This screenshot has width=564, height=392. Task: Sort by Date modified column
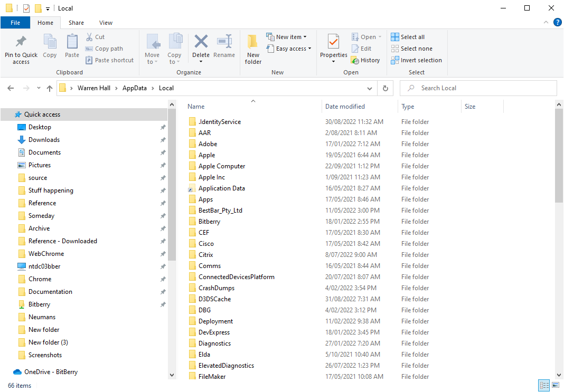coord(360,107)
